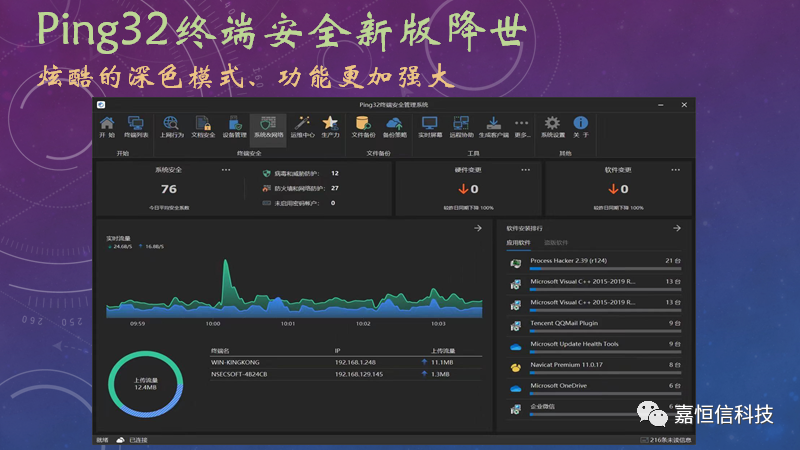The width and height of the screenshot is (800, 450).
Task: Open 上网行为 internet behavior module
Action: point(171,127)
